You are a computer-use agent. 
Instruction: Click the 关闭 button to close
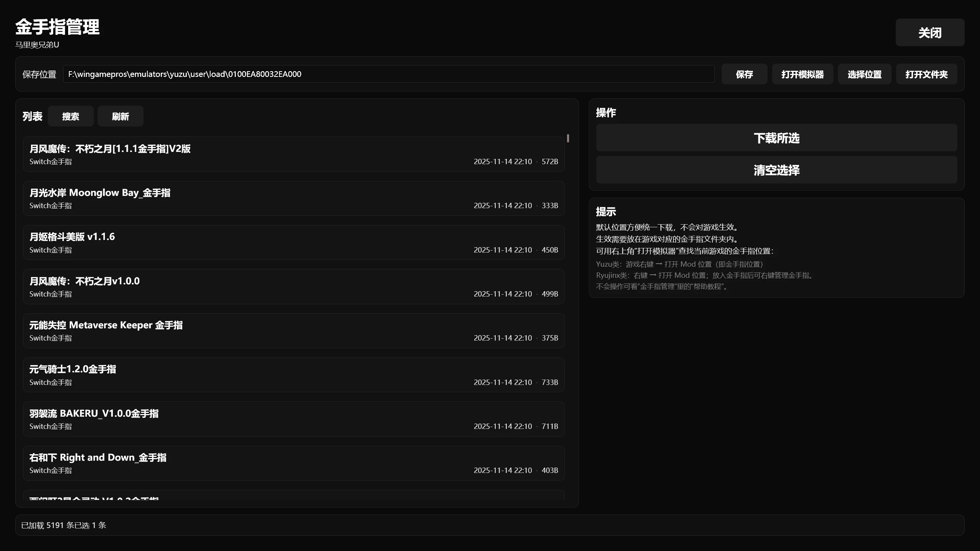pos(929,33)
